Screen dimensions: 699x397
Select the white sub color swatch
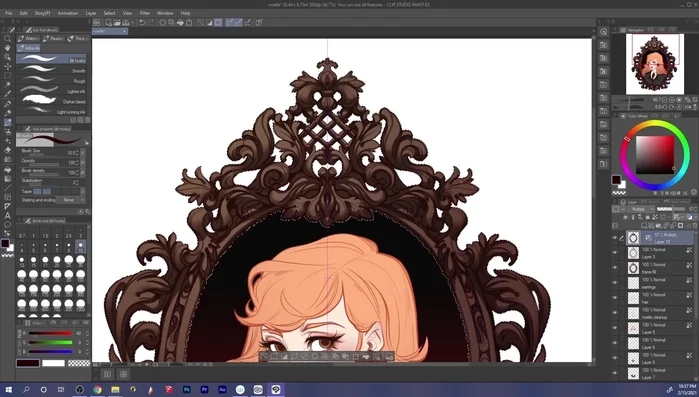53,363
